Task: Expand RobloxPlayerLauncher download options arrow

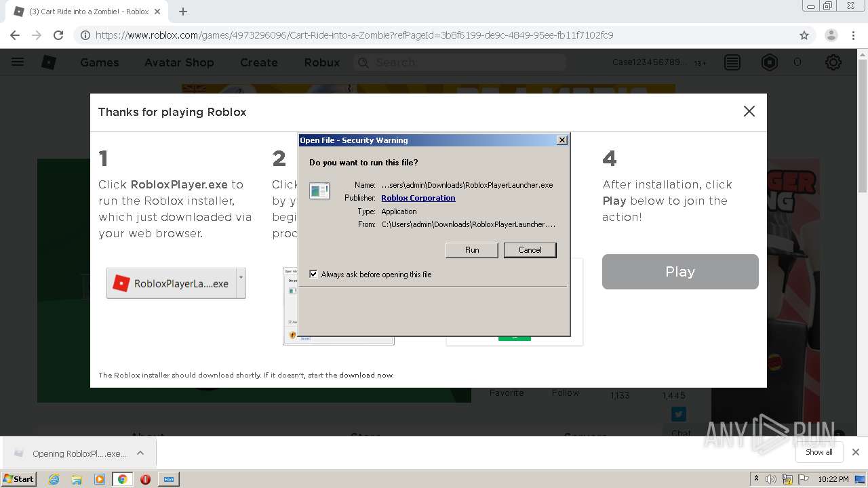Action: 241,283
